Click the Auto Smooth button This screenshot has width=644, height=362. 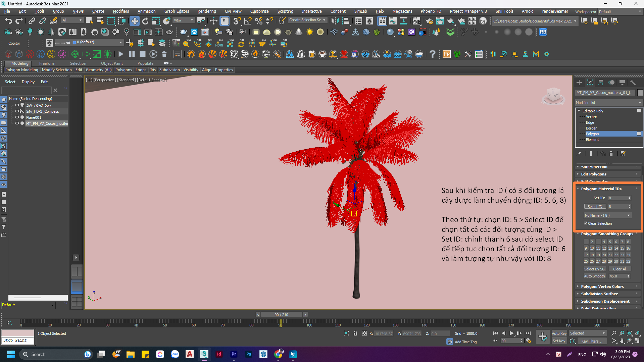point(594,276)
